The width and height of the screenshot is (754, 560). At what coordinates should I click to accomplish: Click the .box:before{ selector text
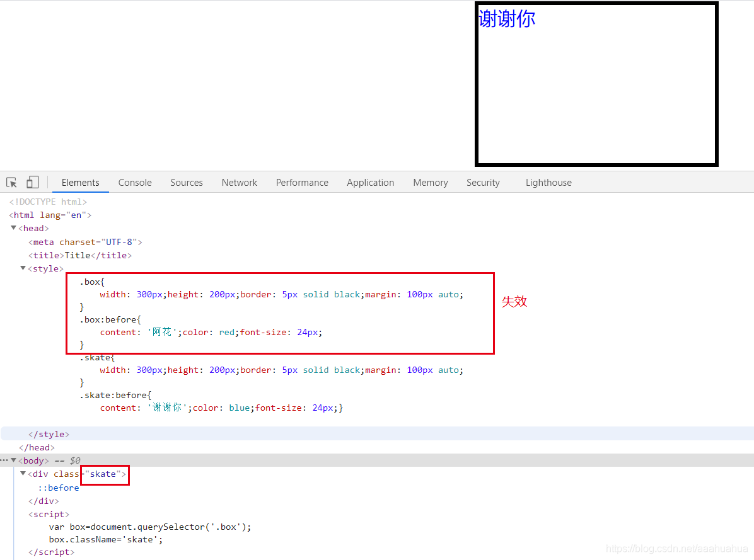(110, 320)
